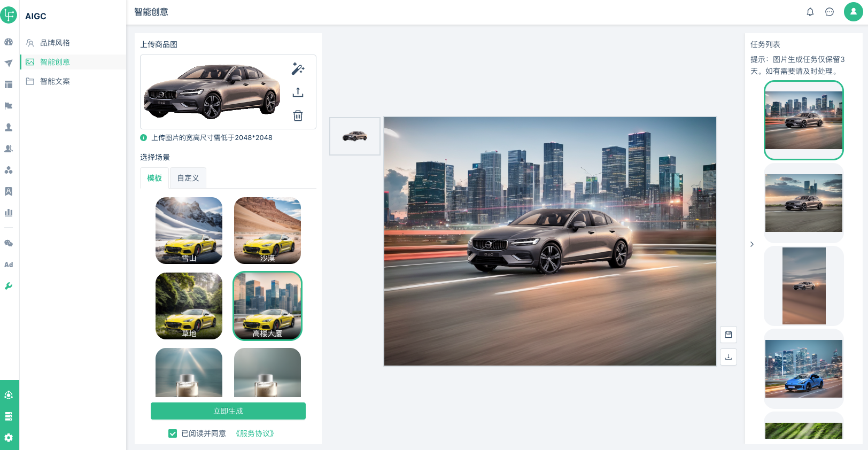Open 品牌风格 in the menu
Viewport: 868px width, 450px height.
tap(55, 43)
